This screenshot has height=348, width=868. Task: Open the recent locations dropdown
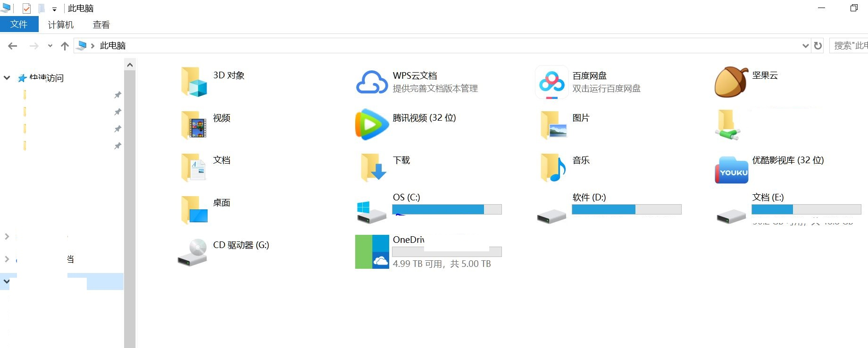click(50, 46)
